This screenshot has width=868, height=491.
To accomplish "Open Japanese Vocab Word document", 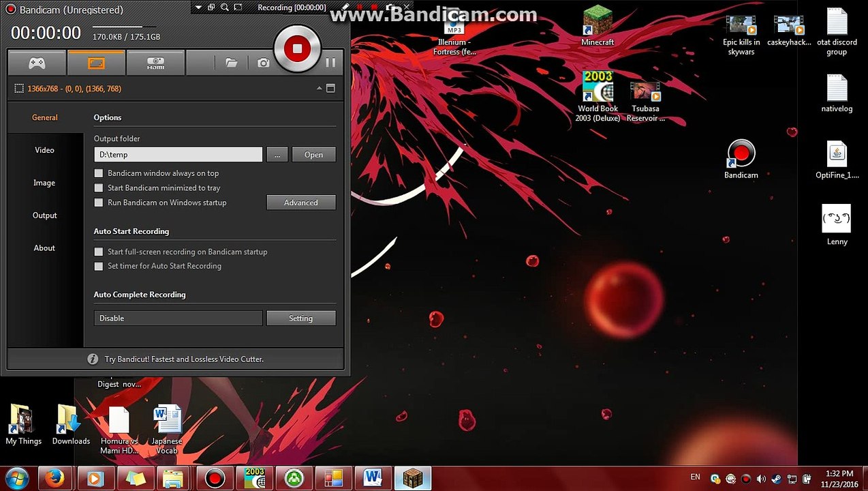I will 167,430.
